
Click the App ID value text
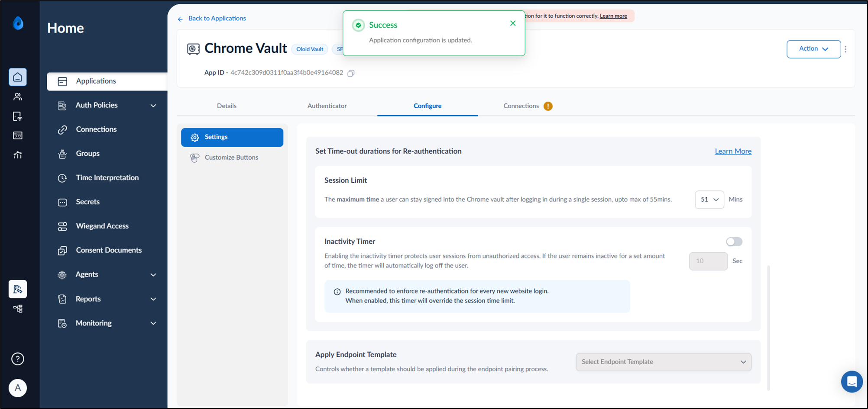[x=287, y=73]
